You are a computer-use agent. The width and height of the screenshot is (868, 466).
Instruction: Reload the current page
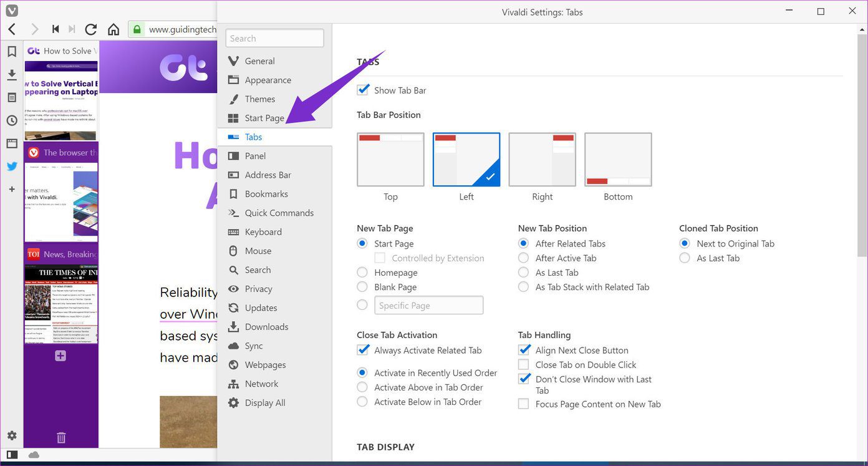pos(91,29)
